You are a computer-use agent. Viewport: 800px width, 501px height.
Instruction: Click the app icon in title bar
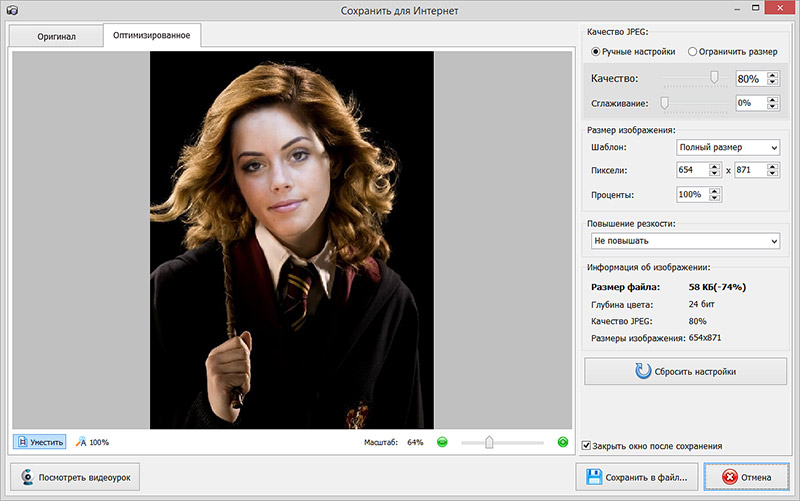pyautogui.click(x=12, y=10)
